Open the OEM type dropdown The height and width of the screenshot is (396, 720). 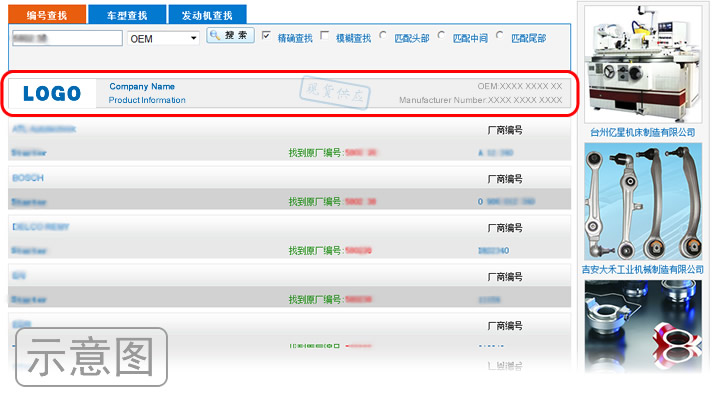(163, 39)
